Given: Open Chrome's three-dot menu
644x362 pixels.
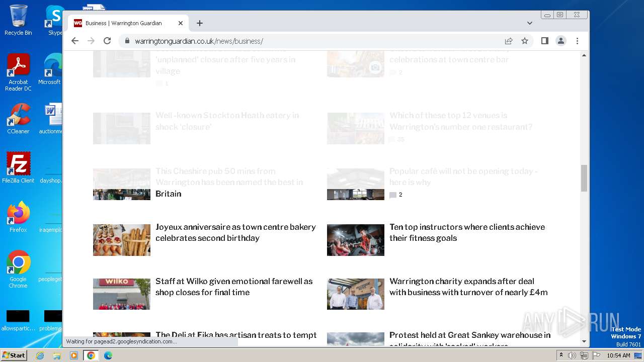Looking at the screenshot, I should pyautogui.click(x=577, y=41).
